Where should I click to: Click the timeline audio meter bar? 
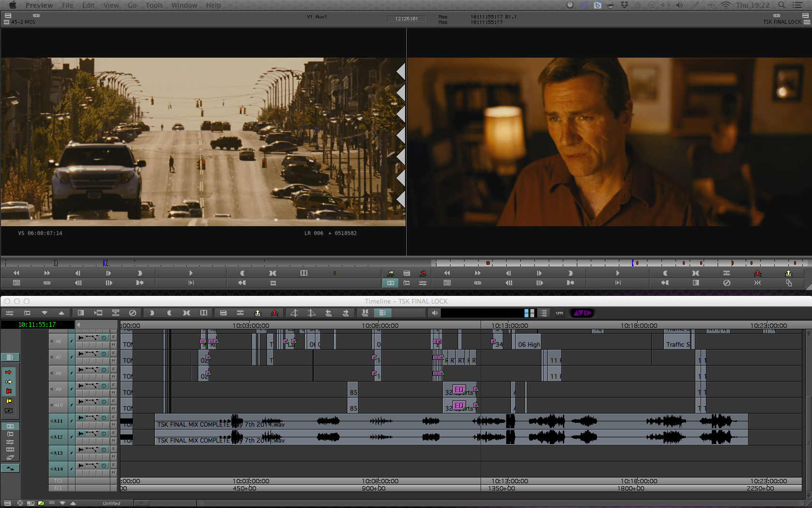482,313
